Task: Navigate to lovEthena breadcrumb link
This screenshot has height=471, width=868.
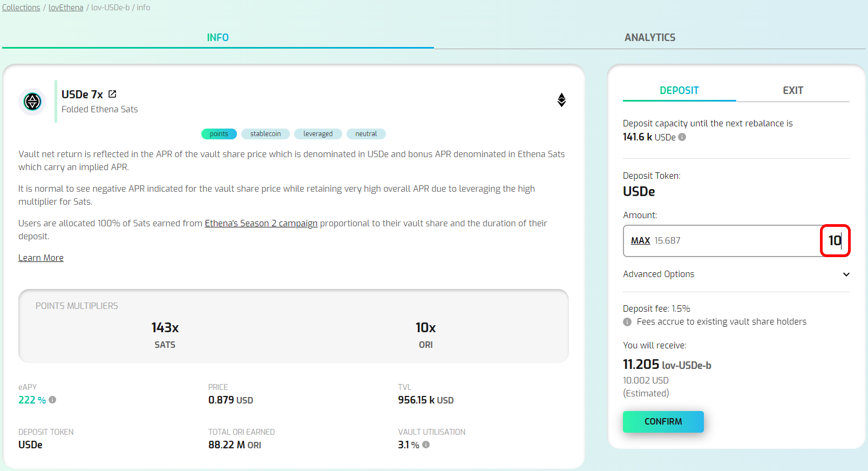Action: [66, 8]
